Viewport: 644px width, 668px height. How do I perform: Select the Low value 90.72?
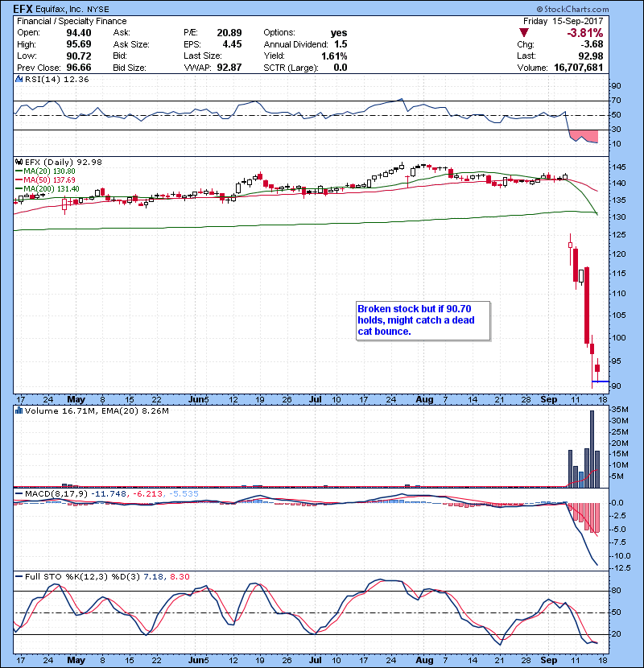tap(78, 56)
